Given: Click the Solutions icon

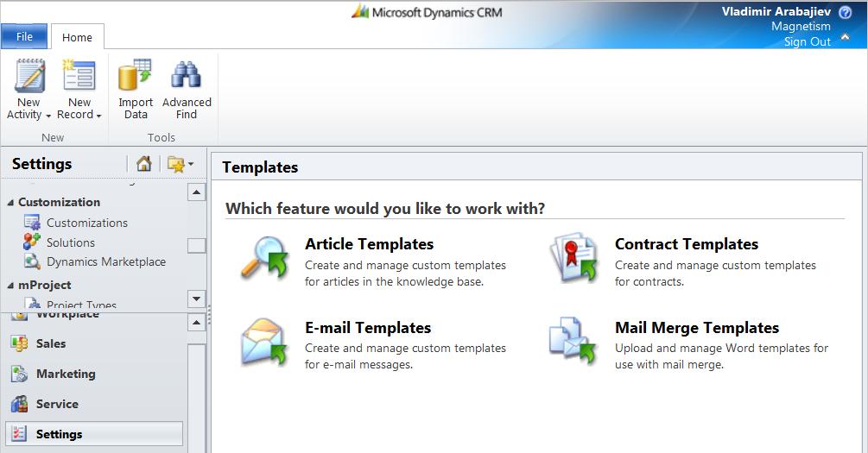Looking at the screenshot, I should pos(32,242).
